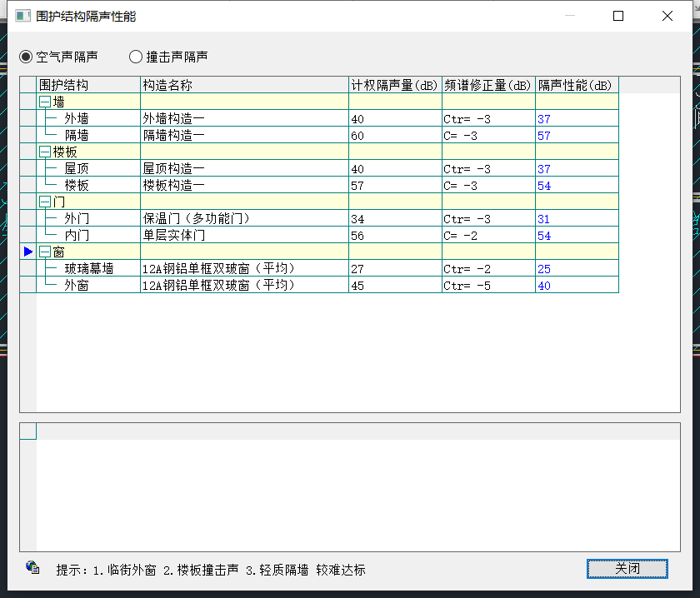Click the hint icon at bottom left

click(x=32, y=567)
